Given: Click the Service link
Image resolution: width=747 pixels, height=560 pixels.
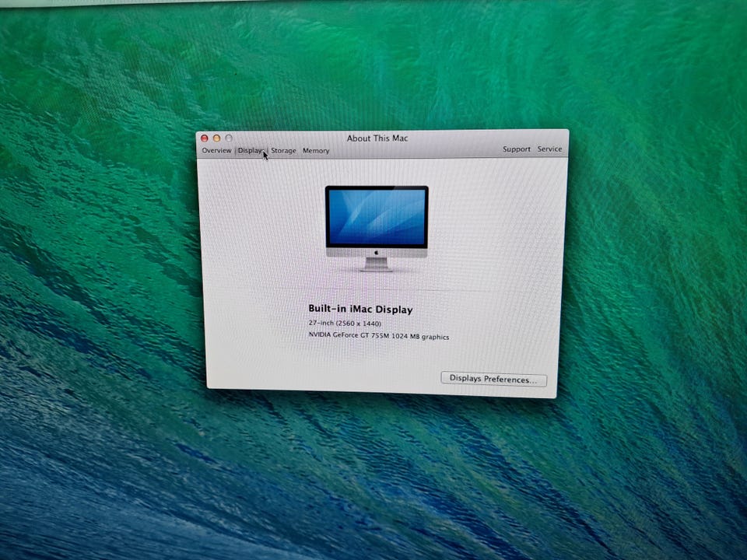Looking at the screenshot, I should click(550, 149).
